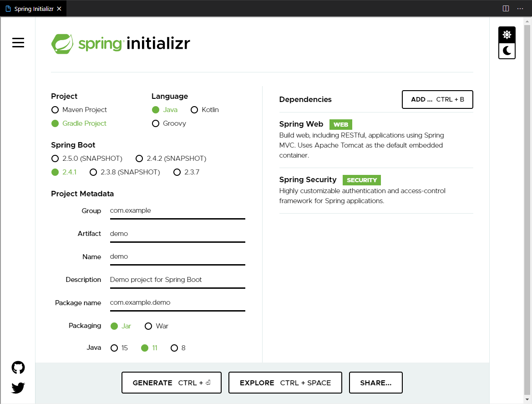
Task: Select Spring Boot 2.4.2 (SNAPSHOT)
Action: (x=171, y=159)
